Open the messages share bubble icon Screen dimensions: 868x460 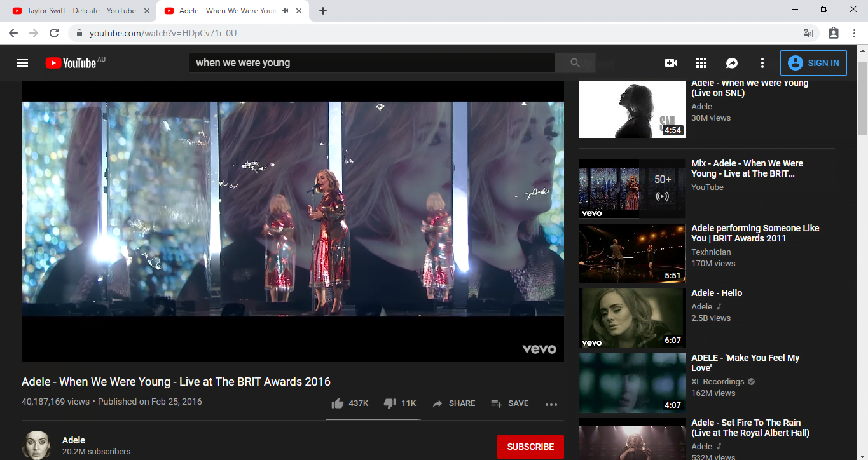[732, 63]
